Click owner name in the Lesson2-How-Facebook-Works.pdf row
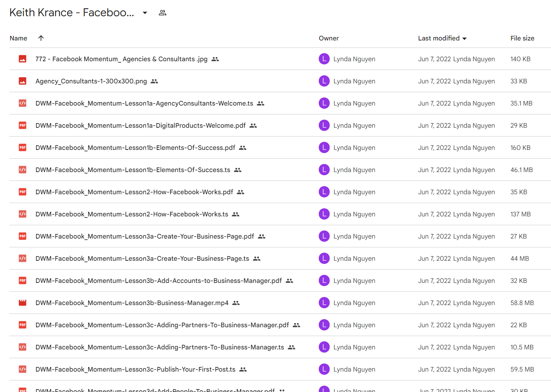 pyautogui.click(x=354, y=192)
